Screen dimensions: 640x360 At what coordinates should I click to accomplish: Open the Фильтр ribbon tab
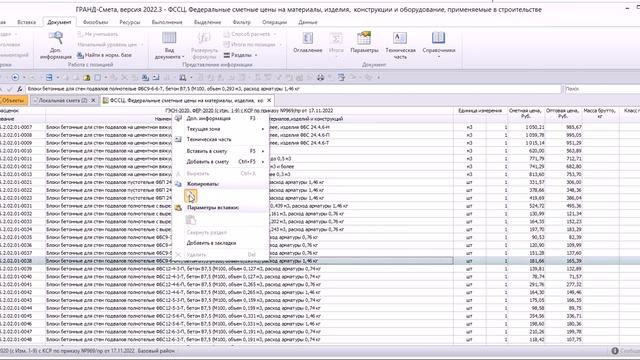(x=241, y=22)
